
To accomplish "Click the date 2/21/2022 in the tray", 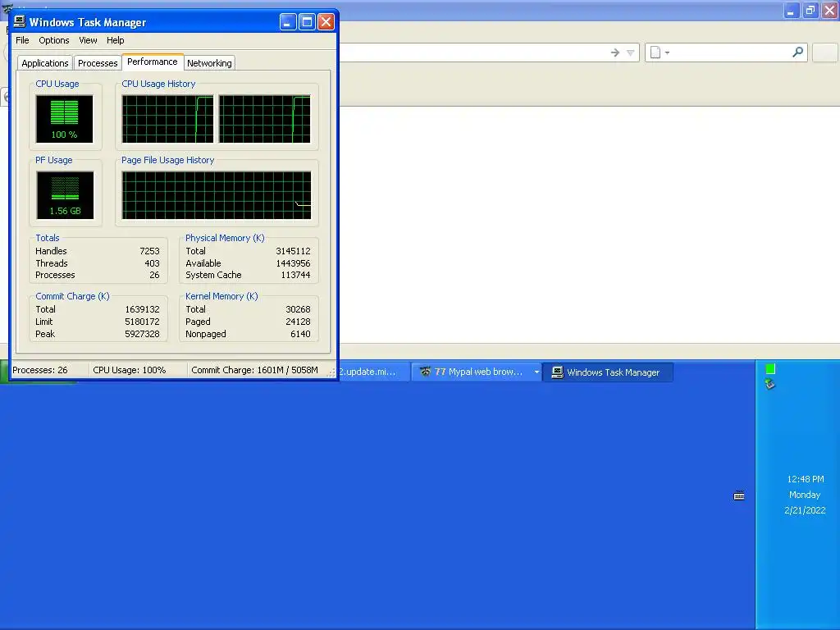I will pos(805,510).
